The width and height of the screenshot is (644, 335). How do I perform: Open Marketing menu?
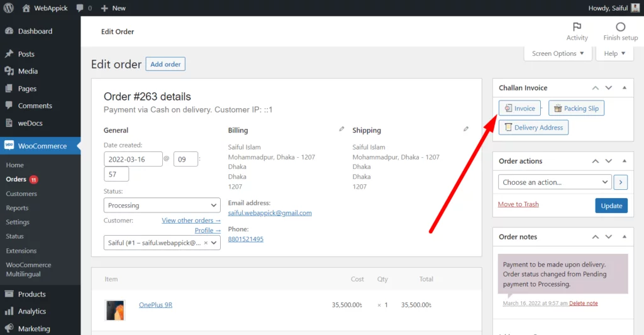pos(40,329)
